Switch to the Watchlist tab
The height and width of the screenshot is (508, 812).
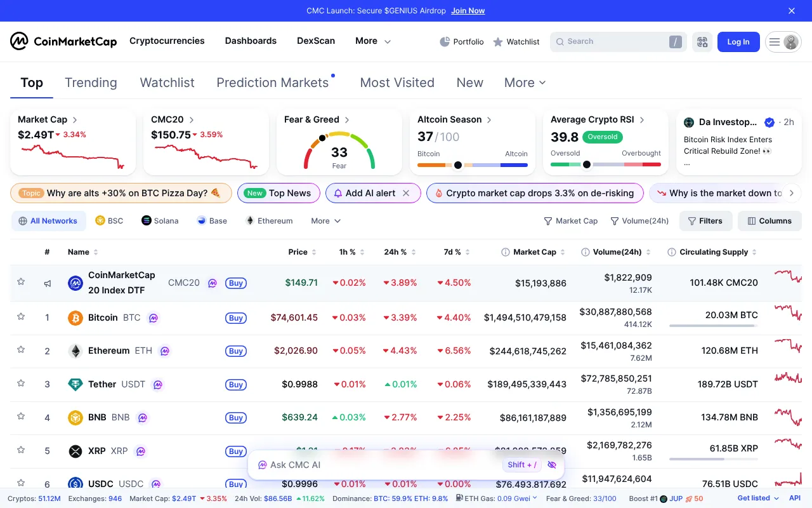click(167, 83)
